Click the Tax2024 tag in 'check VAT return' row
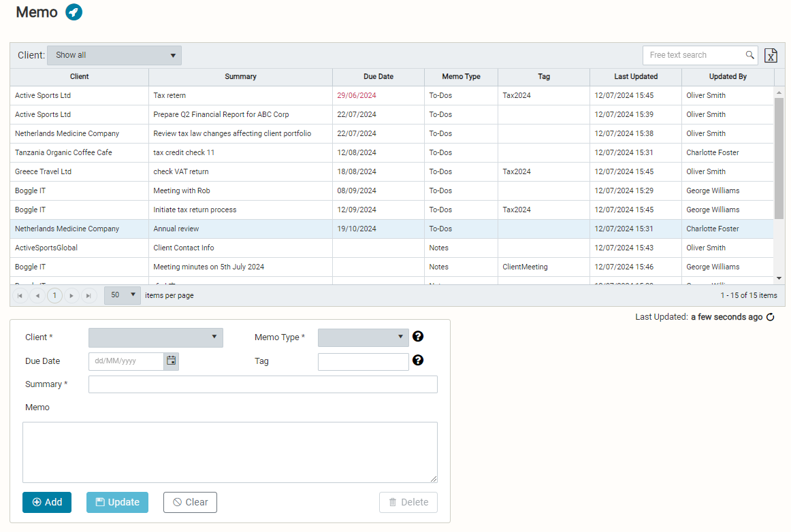Image resolution: width=791 pixels, height=532 pixels. click(x=517, y=172)
